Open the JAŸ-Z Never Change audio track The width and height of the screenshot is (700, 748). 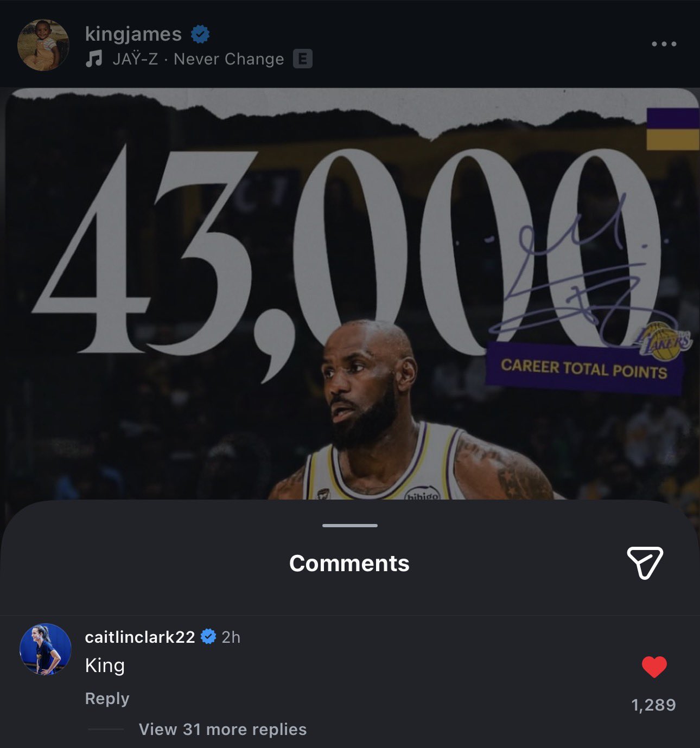coord(198,59)
